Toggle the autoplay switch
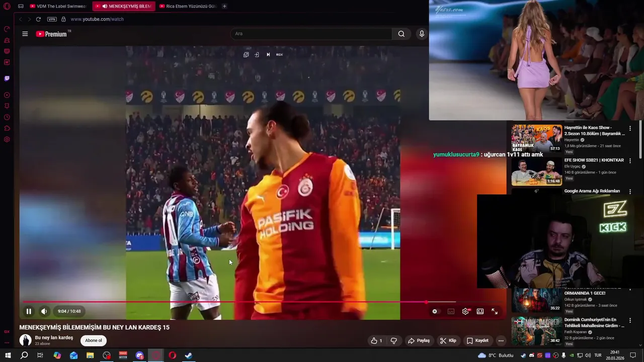This screenshot has width=644, height=362. tap(435, 311)
